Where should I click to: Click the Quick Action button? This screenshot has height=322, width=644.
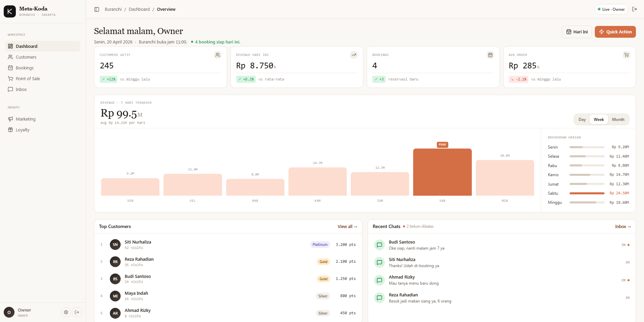coord(615,32)
